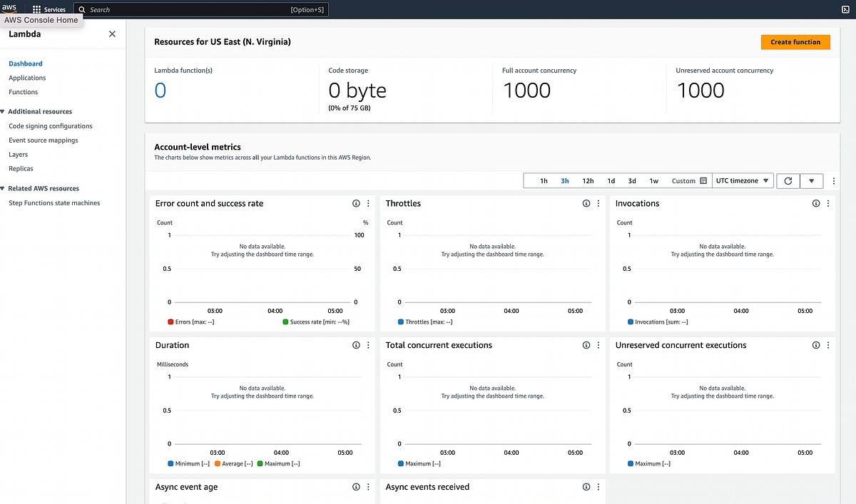
Task: Click the info icon on the Duration chart
Action: [355, 345]
